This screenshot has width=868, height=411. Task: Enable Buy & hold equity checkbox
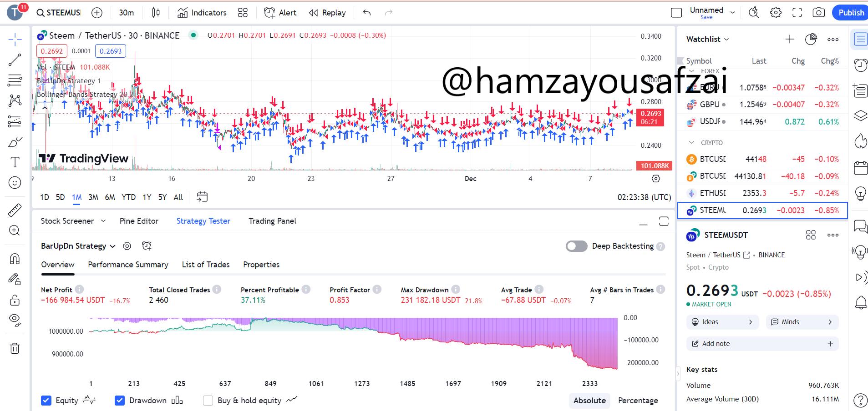(208, 401)
